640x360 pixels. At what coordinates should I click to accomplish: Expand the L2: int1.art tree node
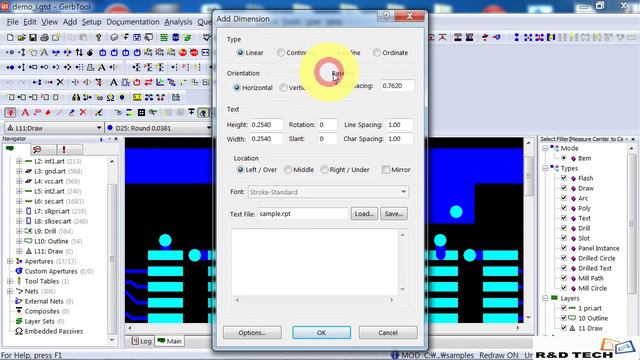point(19,161)
